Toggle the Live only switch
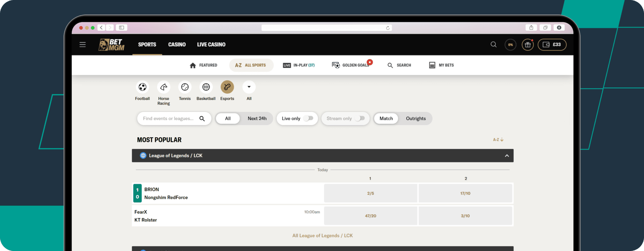Image resolution: width=644 pixels, height=251 pixels. point(308,118)
